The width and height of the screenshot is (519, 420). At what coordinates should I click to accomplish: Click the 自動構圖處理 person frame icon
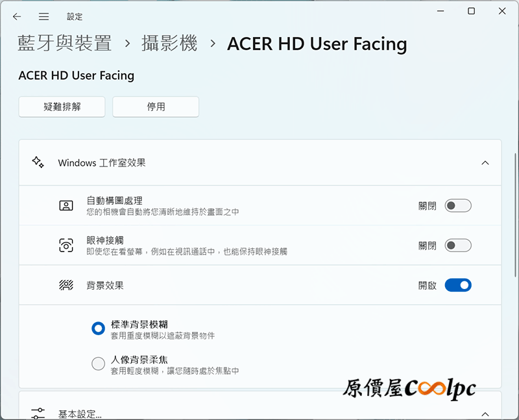tap(66, 205)
